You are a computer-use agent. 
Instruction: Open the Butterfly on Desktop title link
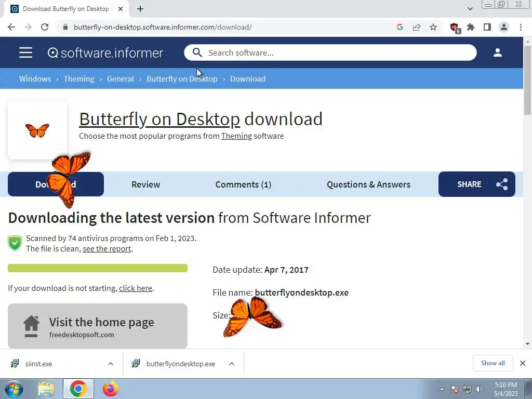point(159,119)
